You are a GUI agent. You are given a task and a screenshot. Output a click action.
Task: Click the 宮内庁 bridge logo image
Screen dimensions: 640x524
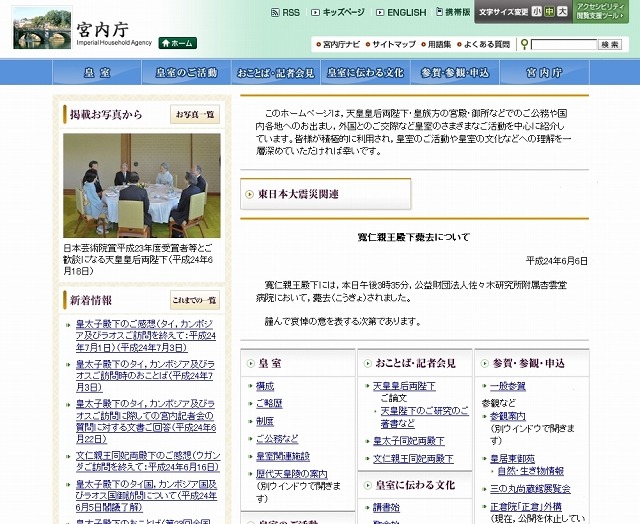42,28
